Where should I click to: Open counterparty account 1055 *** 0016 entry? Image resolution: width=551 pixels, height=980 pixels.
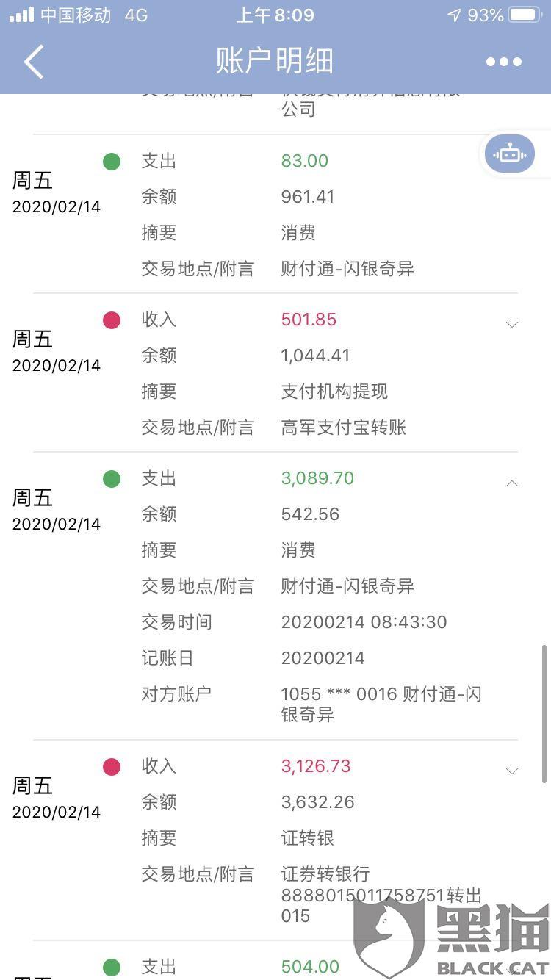click(381, 704)
